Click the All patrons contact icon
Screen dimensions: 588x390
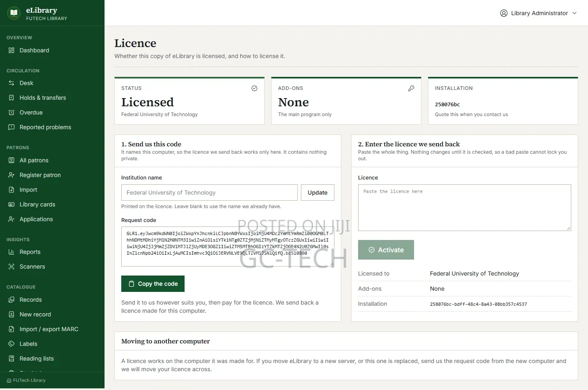coord(11,160)
